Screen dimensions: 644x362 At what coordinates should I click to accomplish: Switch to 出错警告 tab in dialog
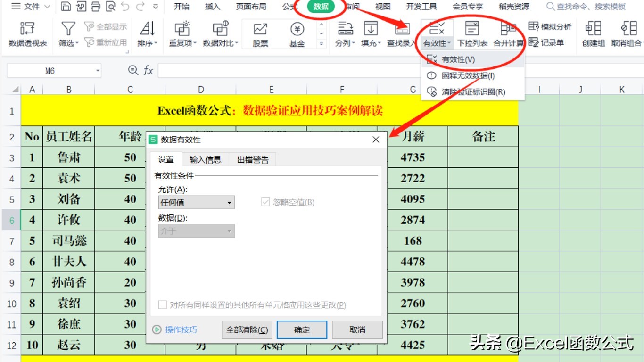(253, 159)
